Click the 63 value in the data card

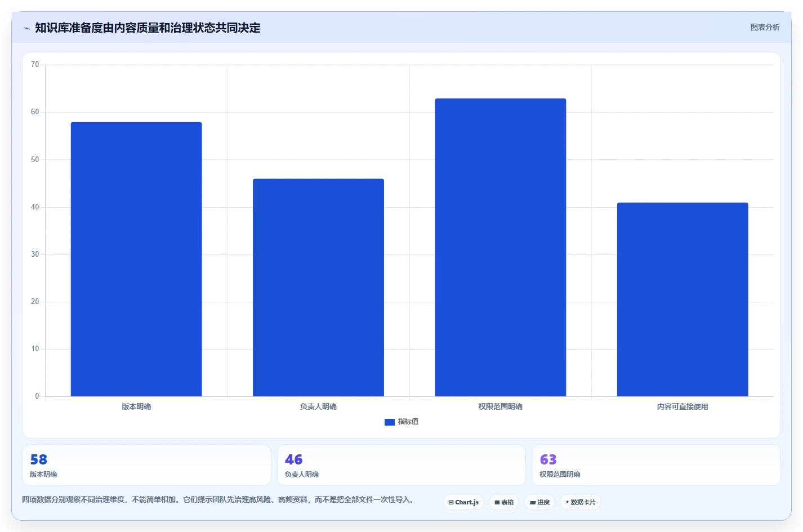click(548, 459)
